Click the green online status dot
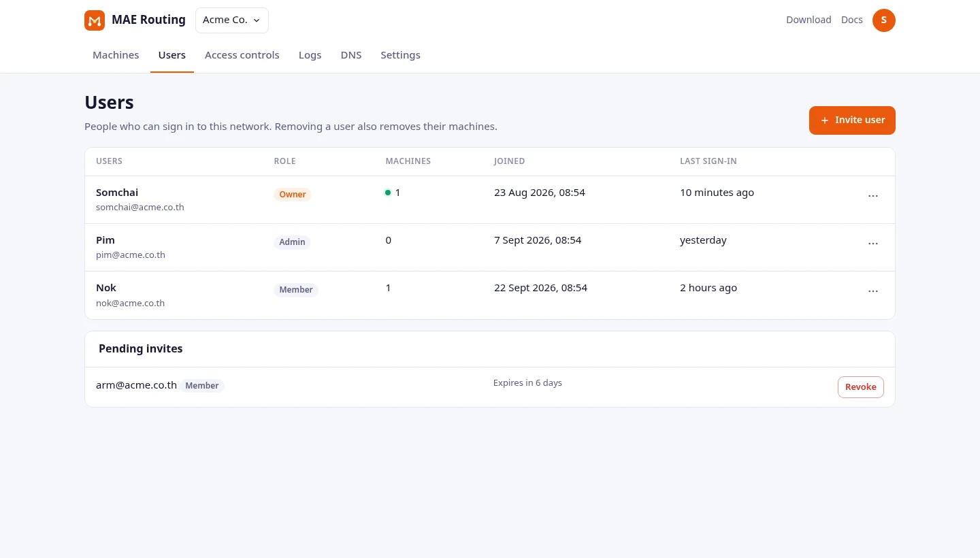Image resolution: width=980 pixels, height=558 pixels. coord(388,193)
